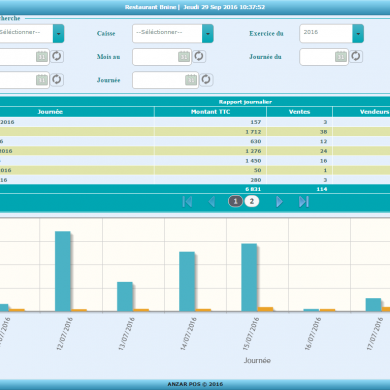This screenshot has width=390, height=390.
Task: Select the 630 amount cell
Action: (x=210, y=142)
